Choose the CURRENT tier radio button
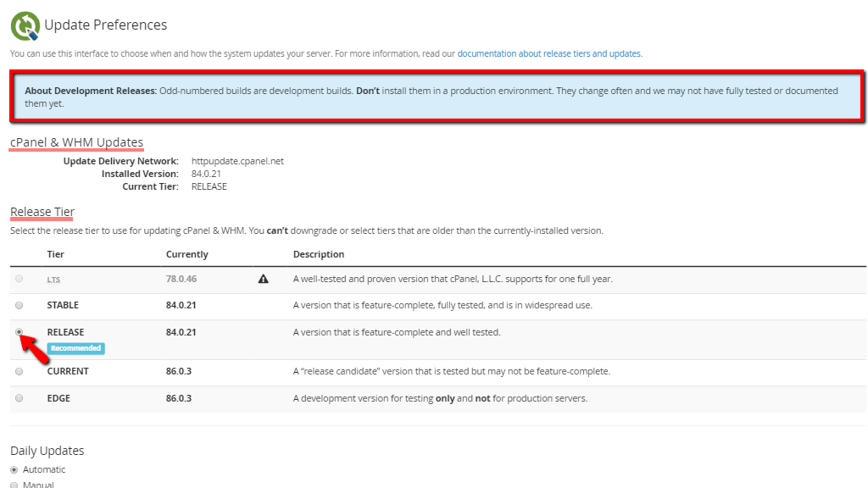Viewport: 868px width, 488px height. (19, 371)
